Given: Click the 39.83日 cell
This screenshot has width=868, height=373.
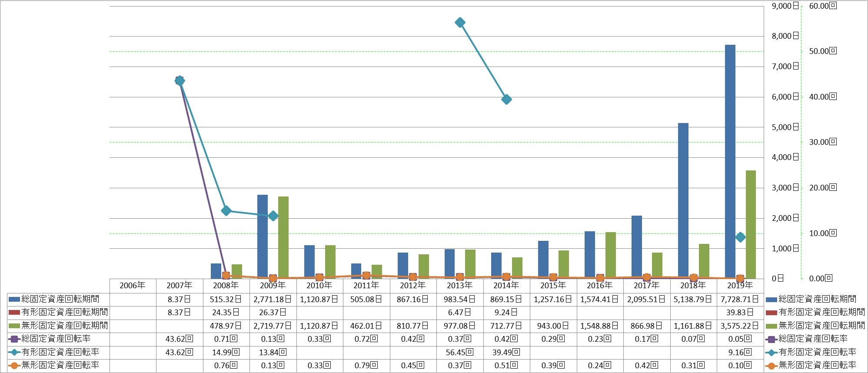Looking at the screenshot, I should tap(740, 312).
